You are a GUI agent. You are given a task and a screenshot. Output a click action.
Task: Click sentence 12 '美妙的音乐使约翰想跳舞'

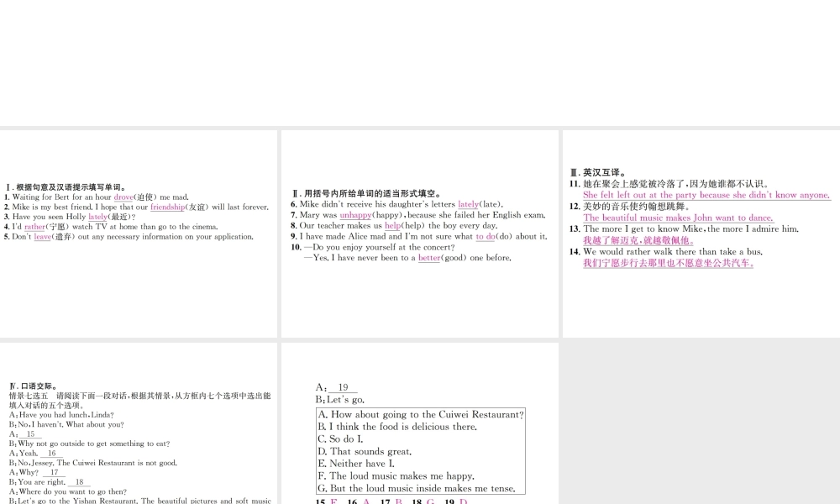pos(630,206)
